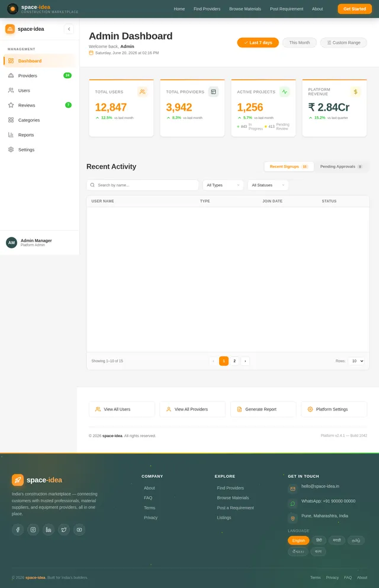Click the AM avatar of Admin Manager
Viewport: 379px width, 588px height.
coord(12,243)
